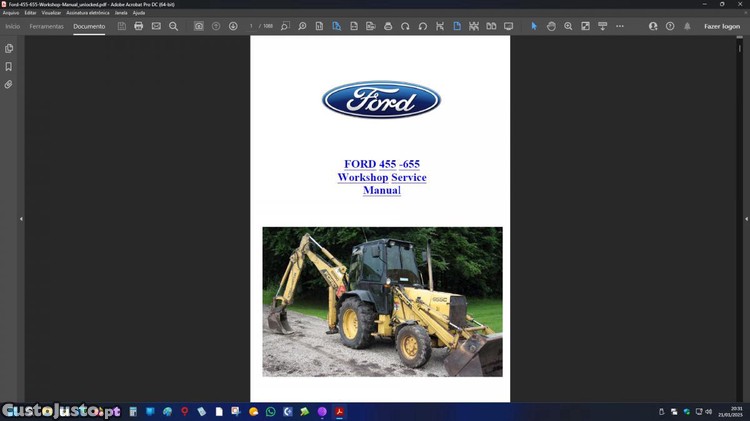Image resolution: width=750 pixels, height=421 pixels.
Task: Click the Print icon in toolbar
Action: pos(139,26)
